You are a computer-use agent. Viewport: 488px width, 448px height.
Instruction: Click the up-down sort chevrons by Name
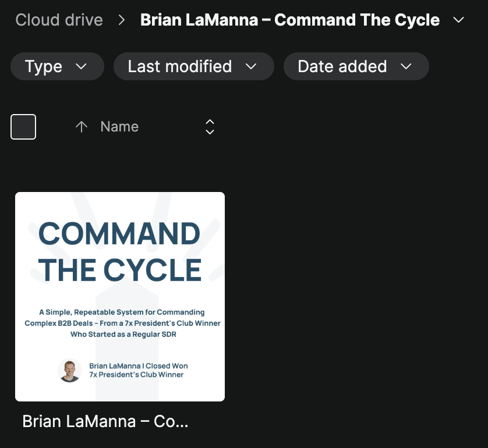tap(210, 127)
